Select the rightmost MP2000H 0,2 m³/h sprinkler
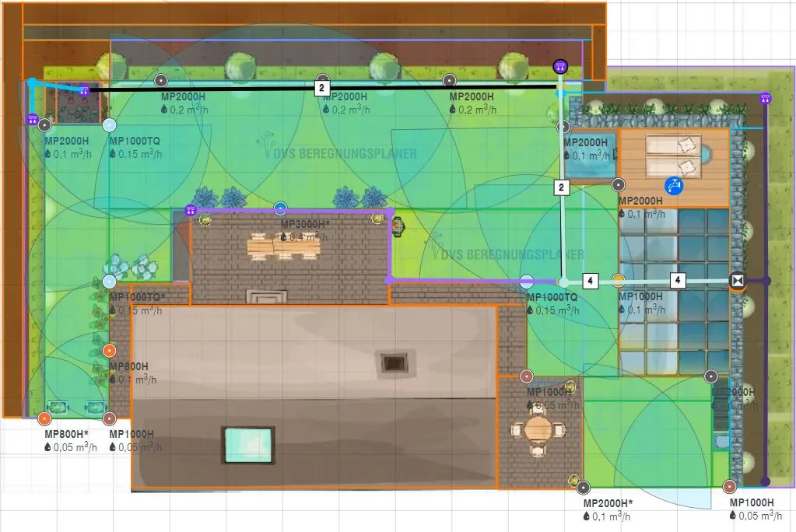This screenshot has width=796, height=532. [449, 80]
